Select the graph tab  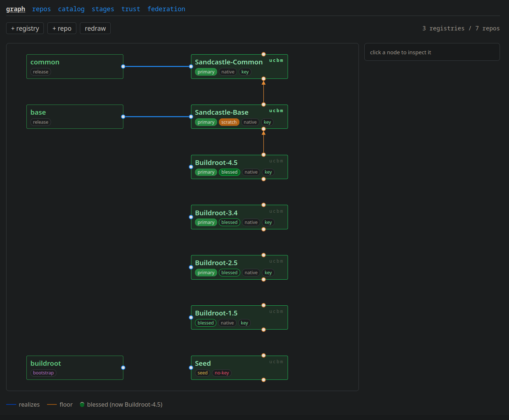[x=16, y=9]
